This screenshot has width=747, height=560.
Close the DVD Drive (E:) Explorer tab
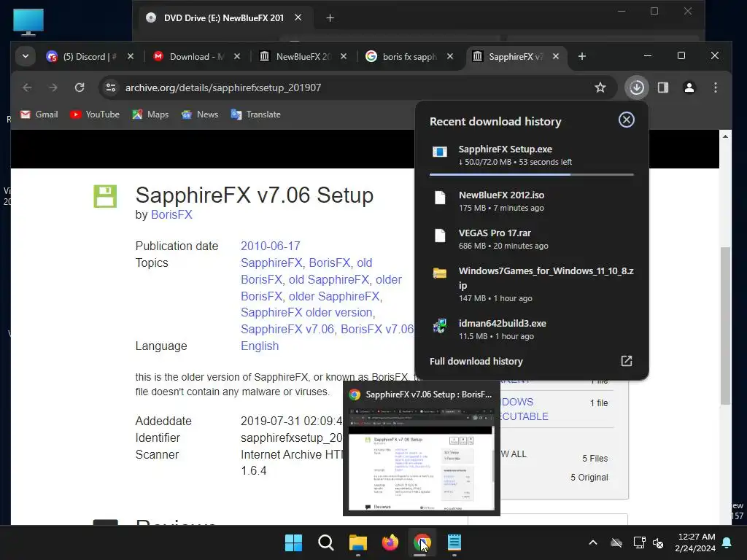298,17
